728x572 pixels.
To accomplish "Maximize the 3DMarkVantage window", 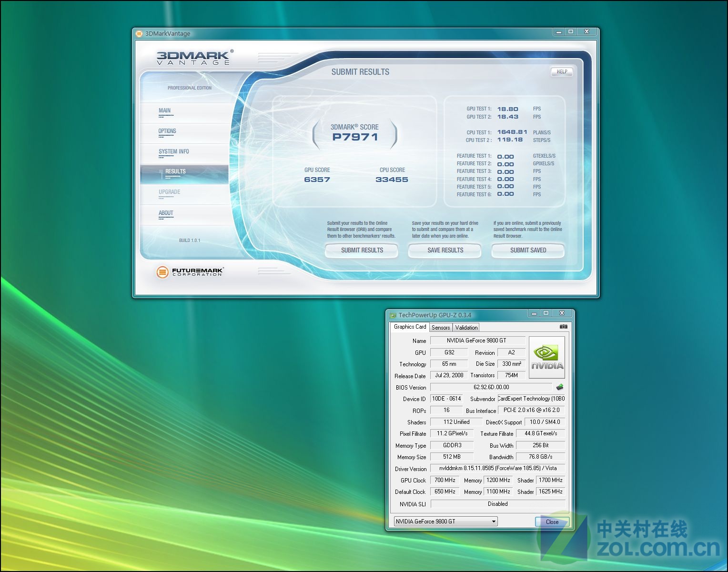I will (570, 31).
